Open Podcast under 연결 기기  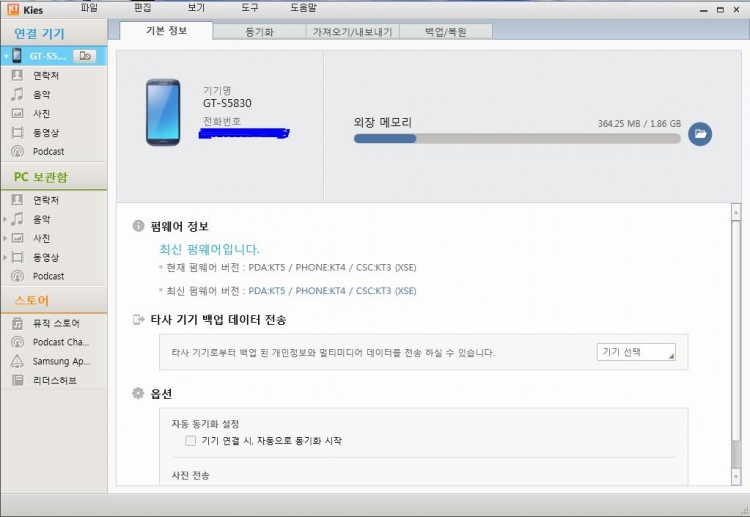(x=48, y=152)
